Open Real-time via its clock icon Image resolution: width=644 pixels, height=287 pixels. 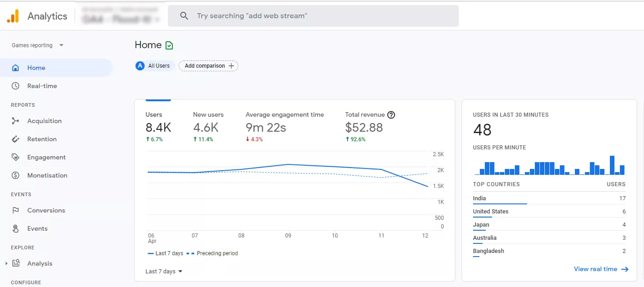[15, 86]
